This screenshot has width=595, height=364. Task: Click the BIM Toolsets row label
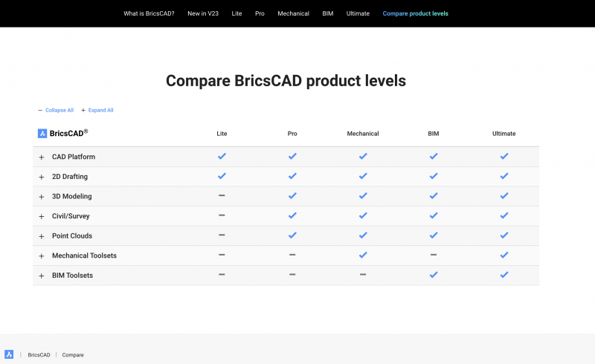[72, 276]
